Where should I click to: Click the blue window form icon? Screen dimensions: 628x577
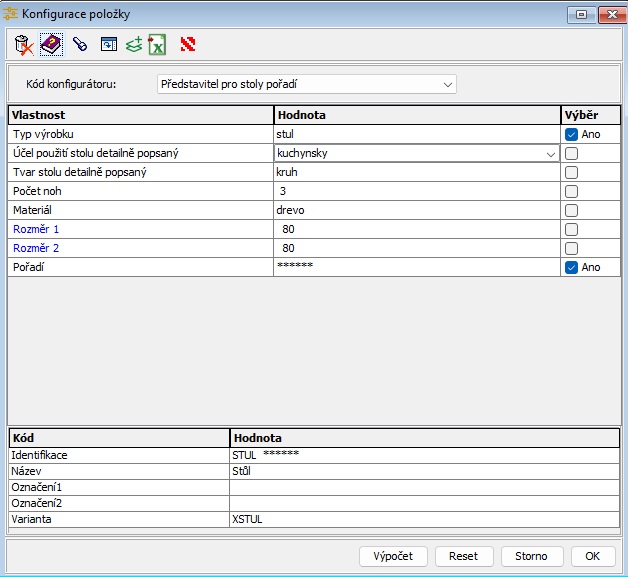pos(108,44)
